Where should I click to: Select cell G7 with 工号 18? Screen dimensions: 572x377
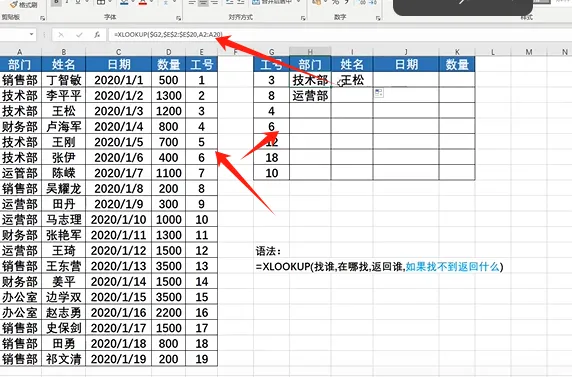pos(271,157)
